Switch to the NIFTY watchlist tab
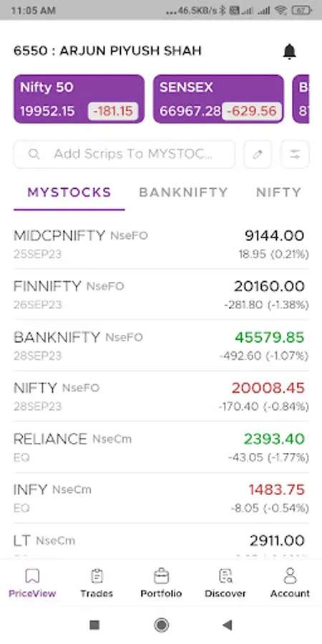 [278, 192]
